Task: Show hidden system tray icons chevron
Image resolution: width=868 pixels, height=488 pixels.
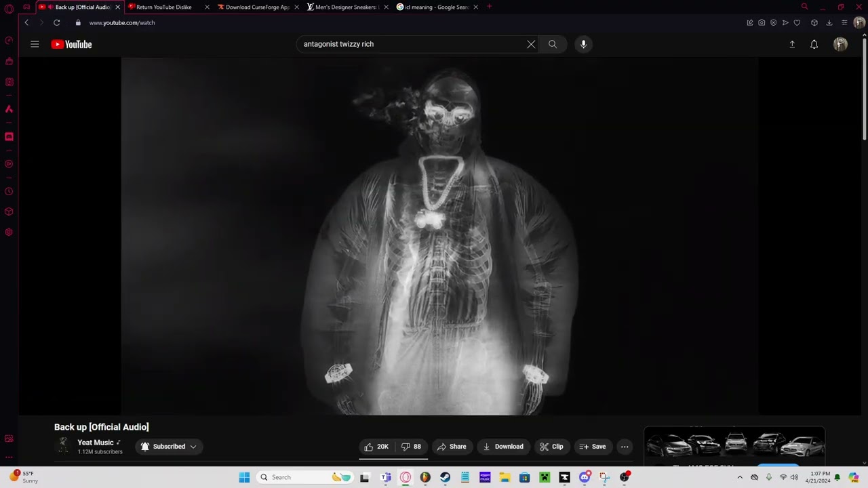Action: [740, 477]
